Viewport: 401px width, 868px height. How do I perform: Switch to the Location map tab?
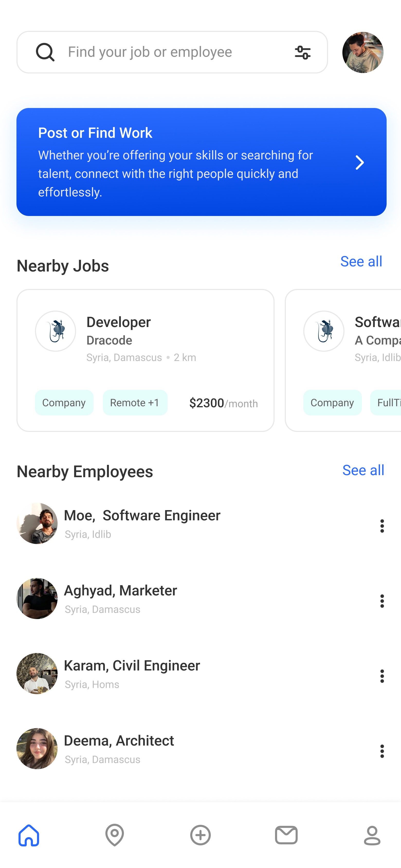click(x=115, y=835)
